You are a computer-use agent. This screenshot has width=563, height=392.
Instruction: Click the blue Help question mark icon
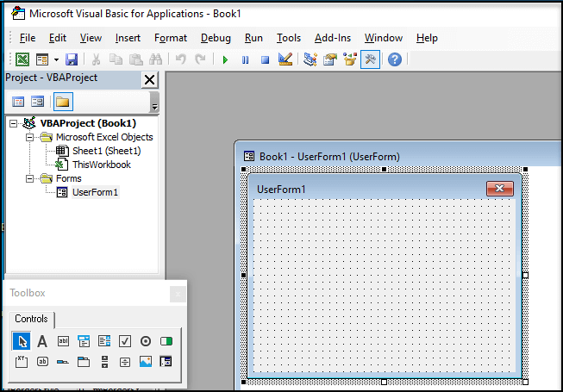tap(395, 59)
